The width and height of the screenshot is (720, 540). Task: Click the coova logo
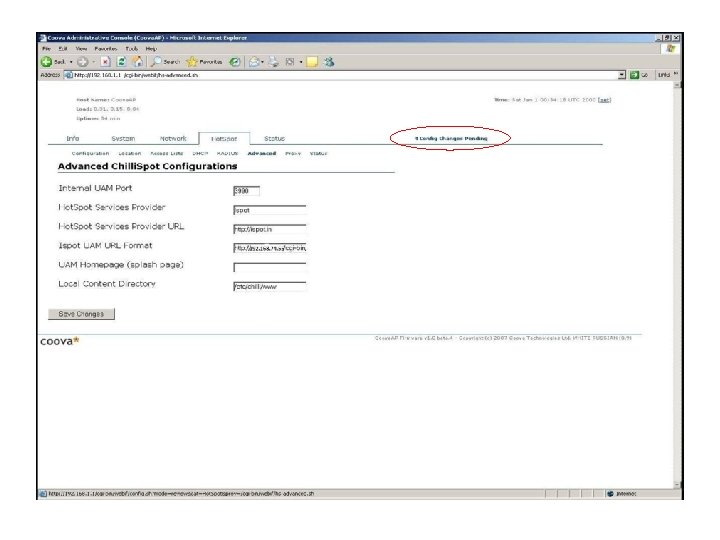[x=60, y=341]
